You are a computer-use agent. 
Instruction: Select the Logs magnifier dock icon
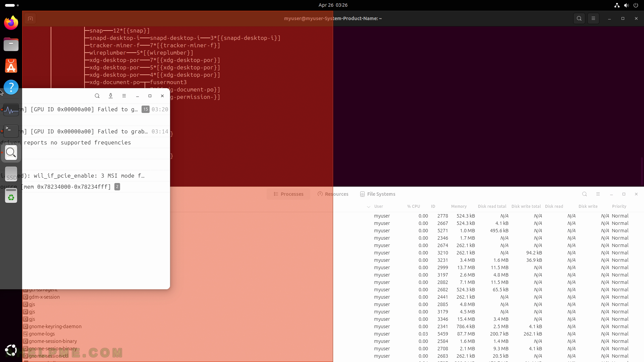tap(11, 153)
